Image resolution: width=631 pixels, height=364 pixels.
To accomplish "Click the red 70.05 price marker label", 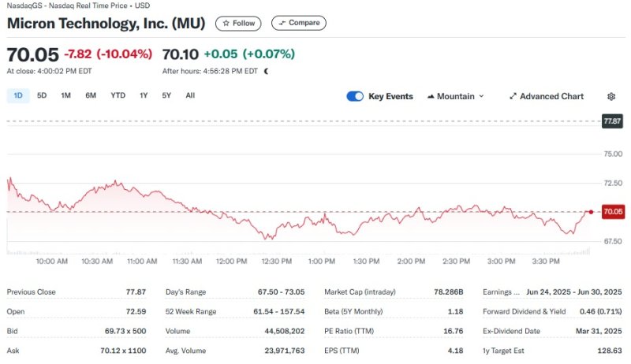I will click(x=613, y=212).
